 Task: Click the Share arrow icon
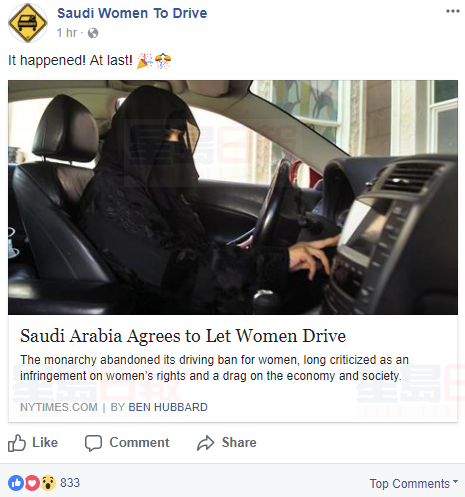[x=205, y=443]
